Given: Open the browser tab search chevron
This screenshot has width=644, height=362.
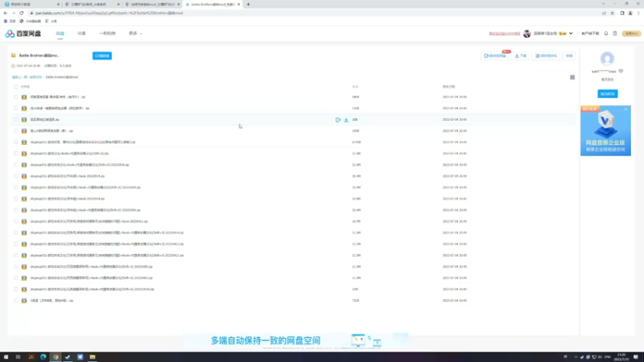Looking at the screenshot, I should click(x=603, y=4).
